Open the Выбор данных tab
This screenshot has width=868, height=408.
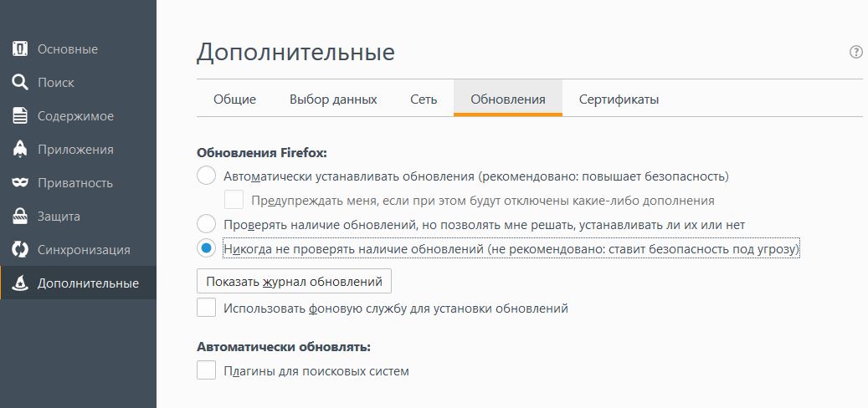(x=333, y=99)
